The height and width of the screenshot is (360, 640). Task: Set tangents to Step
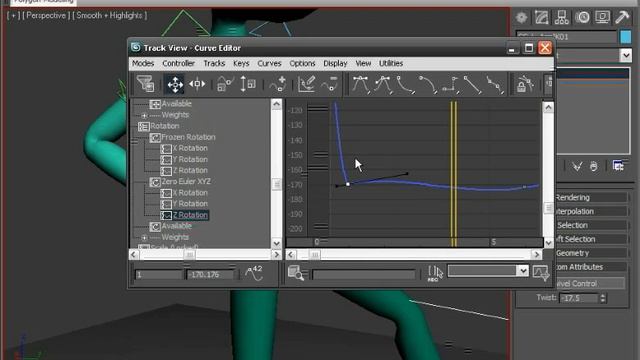click(451, 84)
